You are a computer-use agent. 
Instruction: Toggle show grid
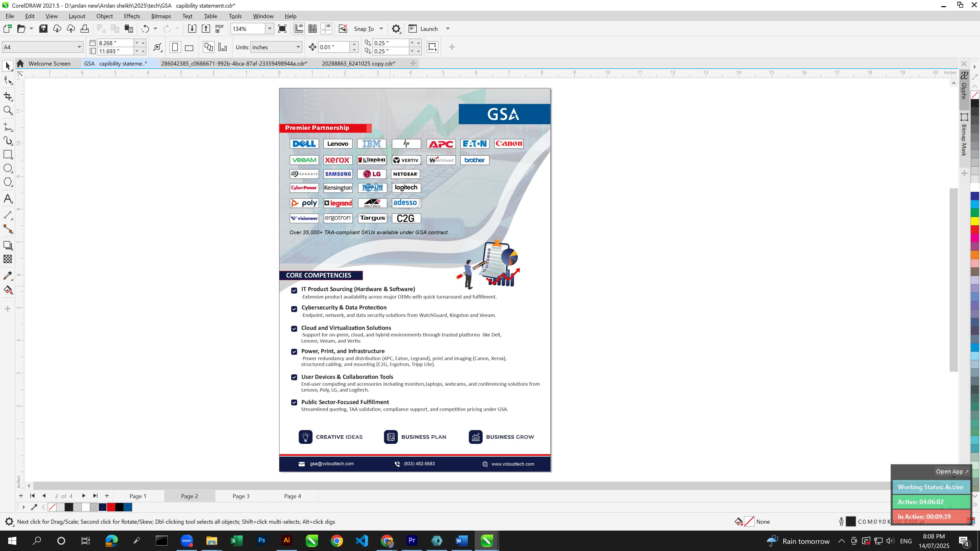(313, 29)
